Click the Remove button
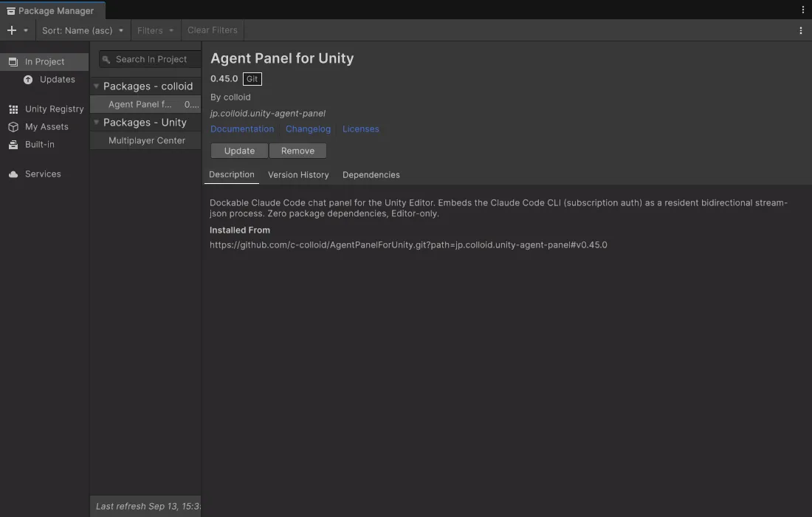 (297, 151)
